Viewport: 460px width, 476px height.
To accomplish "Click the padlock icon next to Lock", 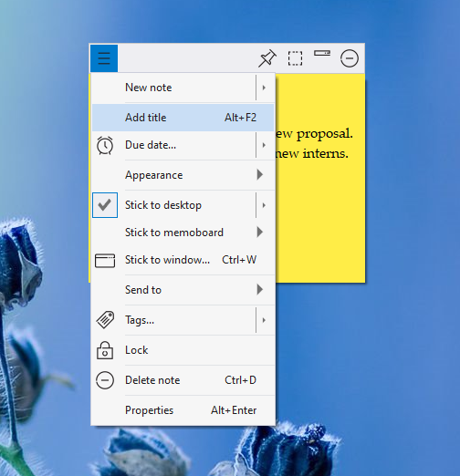I will click(x=105, y=350).
